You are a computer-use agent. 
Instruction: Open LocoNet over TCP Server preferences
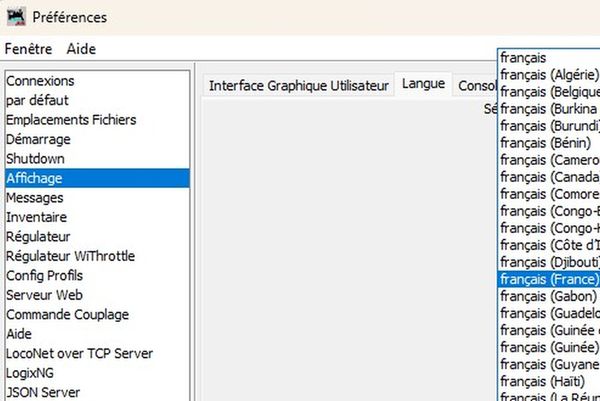(80, 354)
